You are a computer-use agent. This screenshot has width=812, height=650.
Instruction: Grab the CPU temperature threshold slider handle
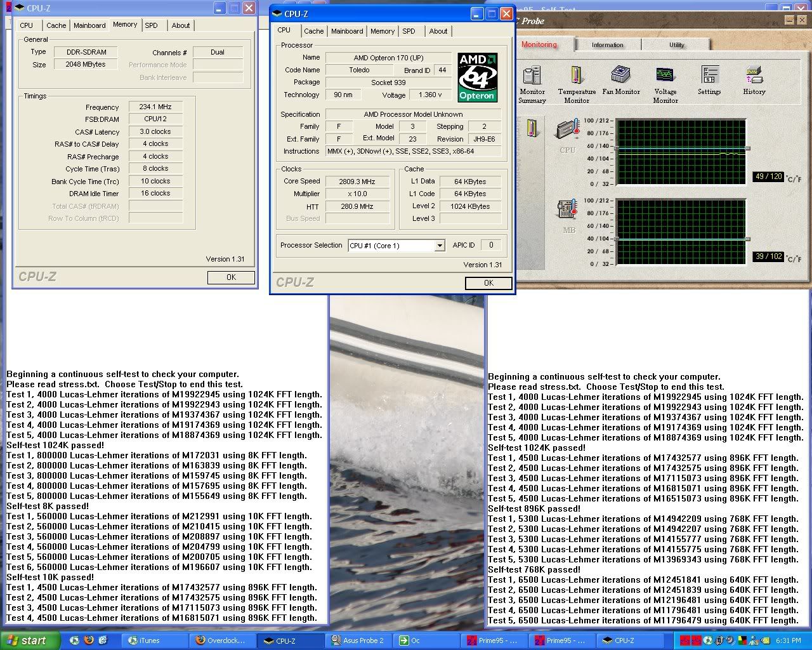[x=748, y=149]
